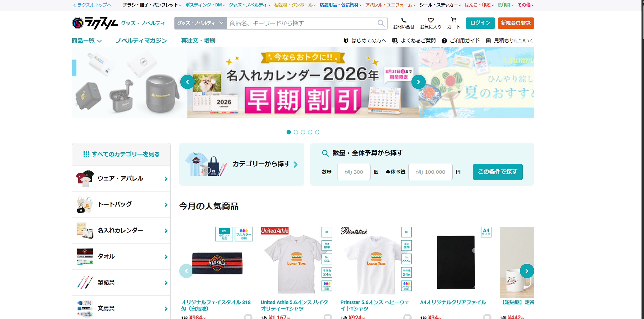Click the 筆記具 pens icon
The width and height of the screenshot is (644, 319).
(85, 283)
